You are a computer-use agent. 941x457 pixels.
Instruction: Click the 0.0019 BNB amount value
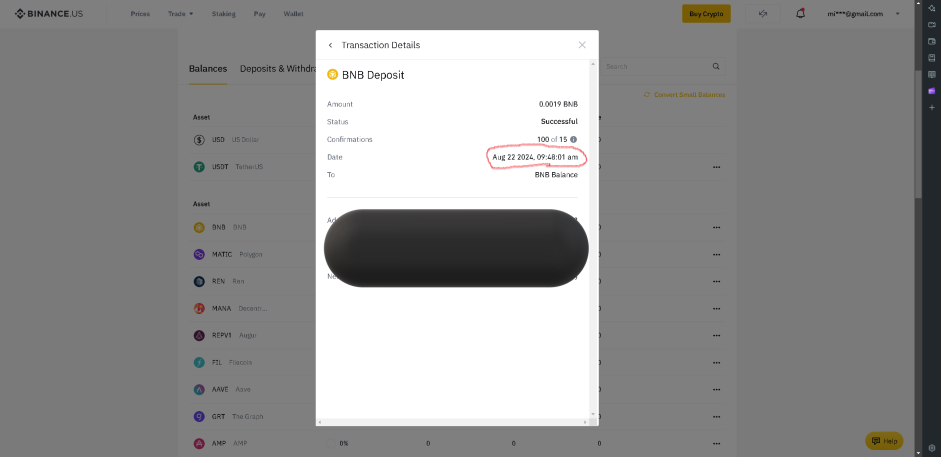[558, 104]
